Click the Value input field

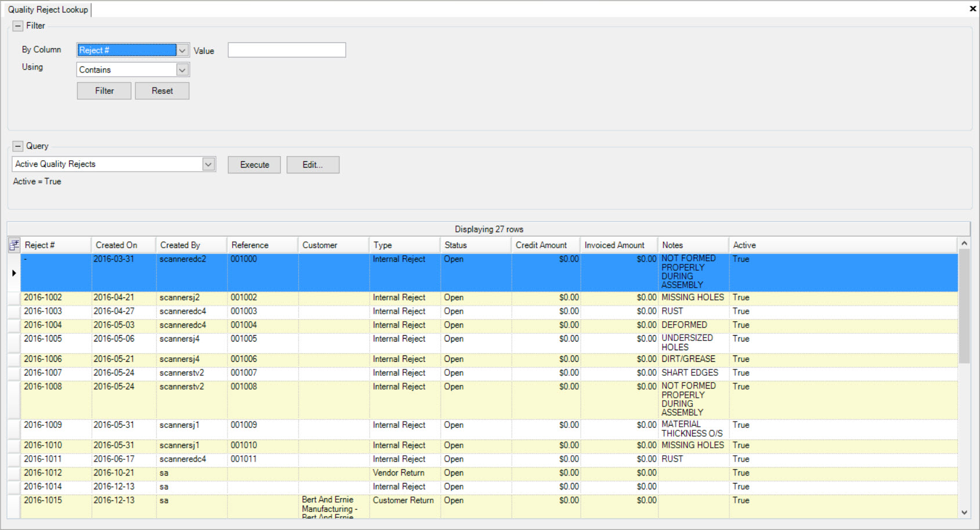point(287,50)
